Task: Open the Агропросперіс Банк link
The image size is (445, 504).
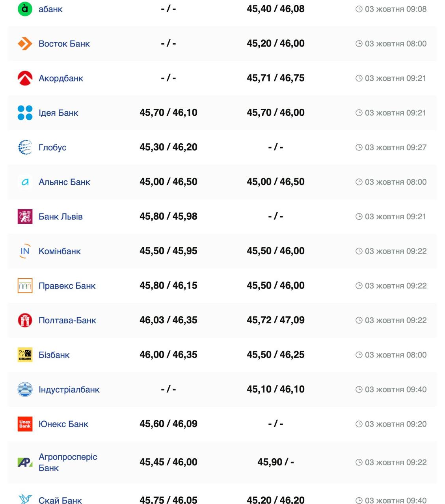Action: point(67,462)
